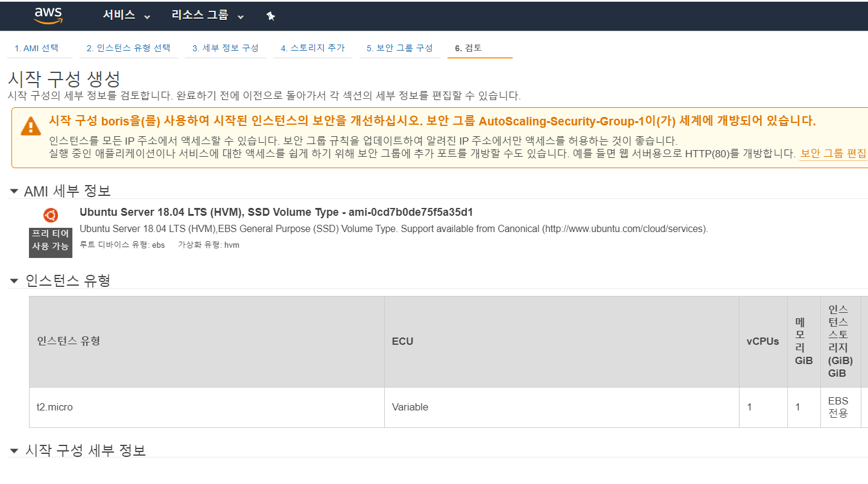Click the 가상화 유형: hvm text
This screenshot has width=868, height=484.
point(209,245)
